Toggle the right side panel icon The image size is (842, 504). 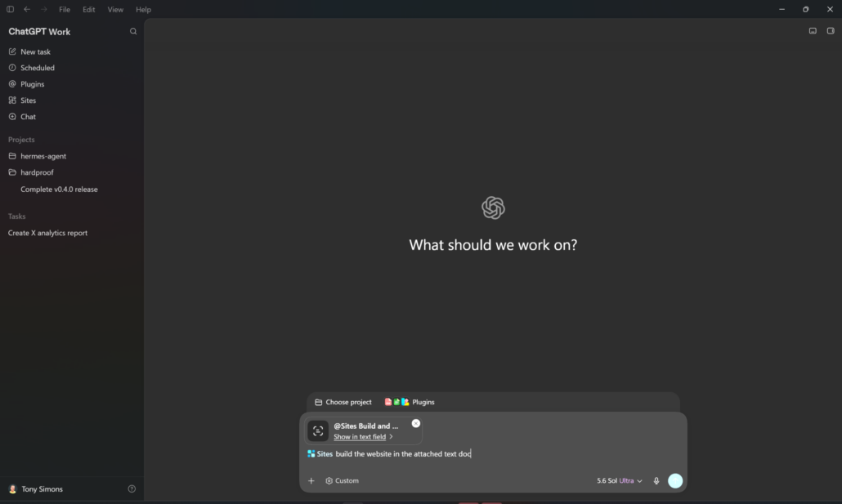(831, 30)
